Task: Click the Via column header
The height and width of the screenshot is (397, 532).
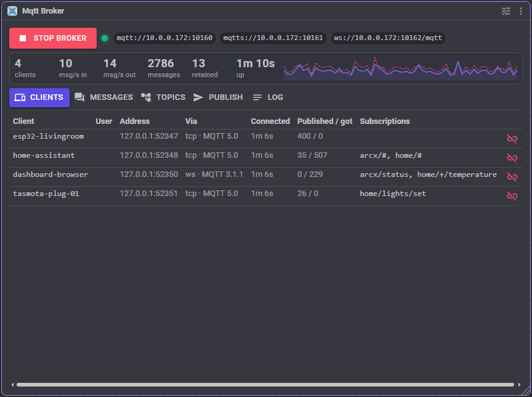Action: pos(191,121)
